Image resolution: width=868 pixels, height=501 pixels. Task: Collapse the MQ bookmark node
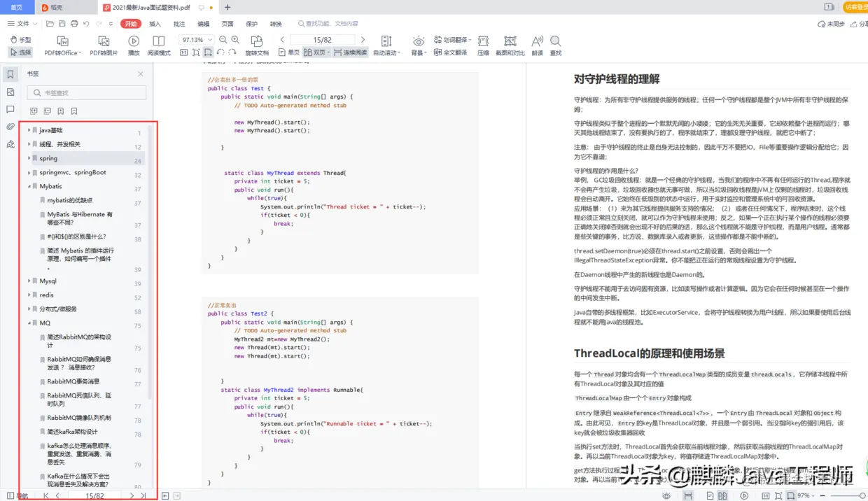tap(29, 323)
